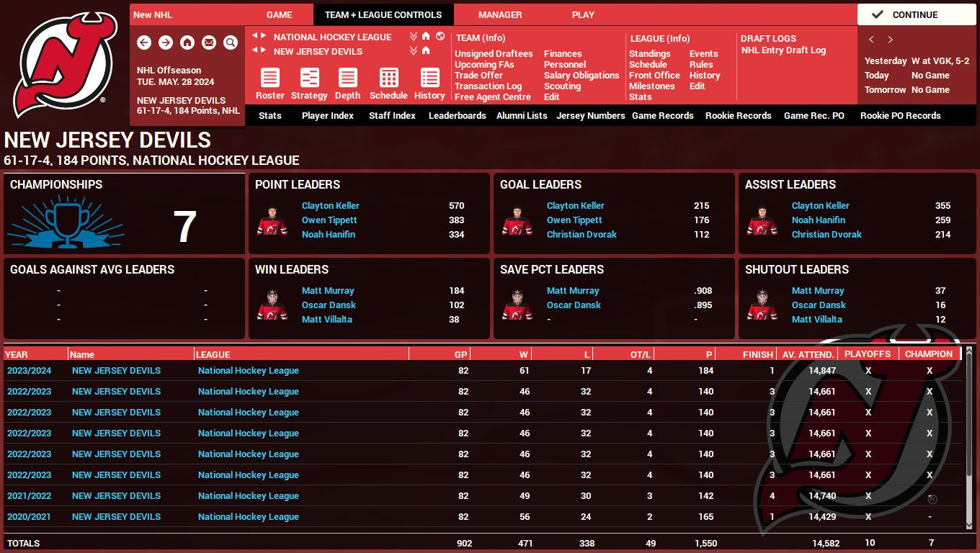Open Unsigned Draftees link

click(x=494, y=53)
